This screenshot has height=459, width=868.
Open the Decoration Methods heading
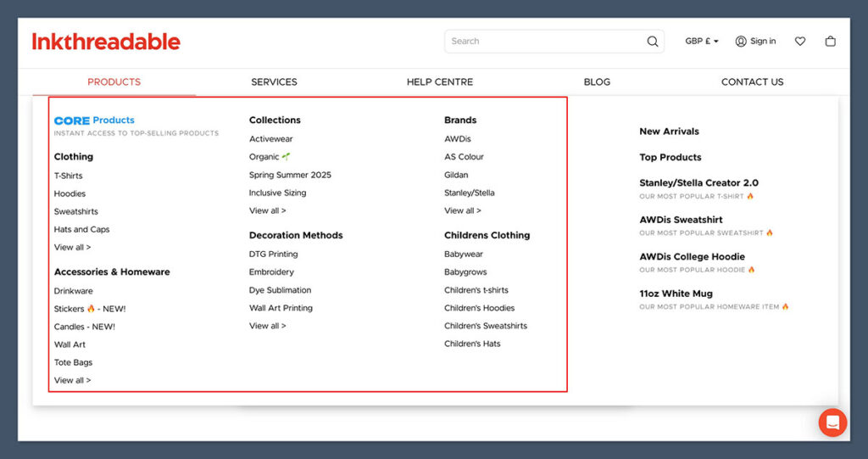click(x=296, y=236)
